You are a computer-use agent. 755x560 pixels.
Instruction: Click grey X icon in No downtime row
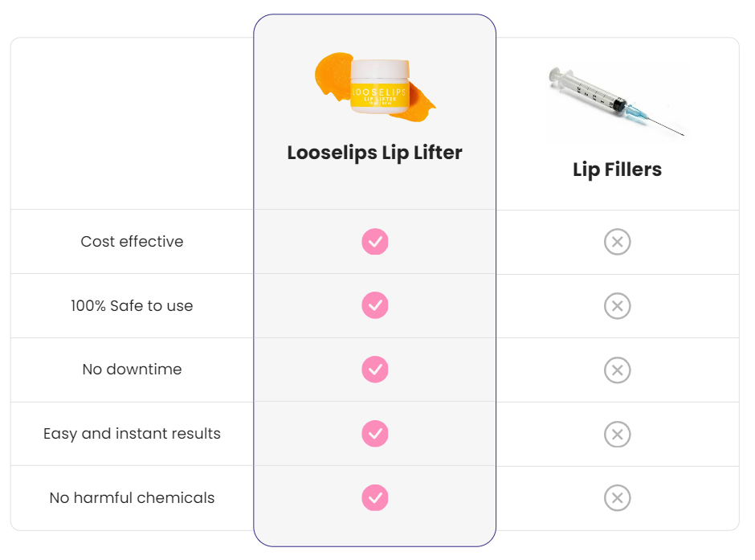coord(617,370)
